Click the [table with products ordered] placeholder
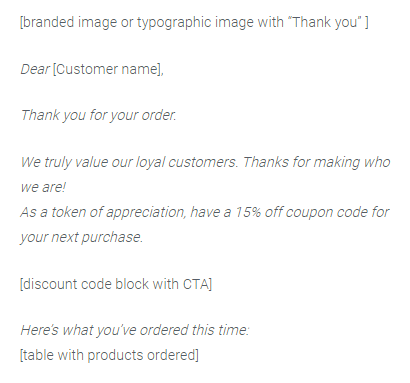The height and width of the screenshot is (383, 410). pyautogui.click(x=109, y=355)
